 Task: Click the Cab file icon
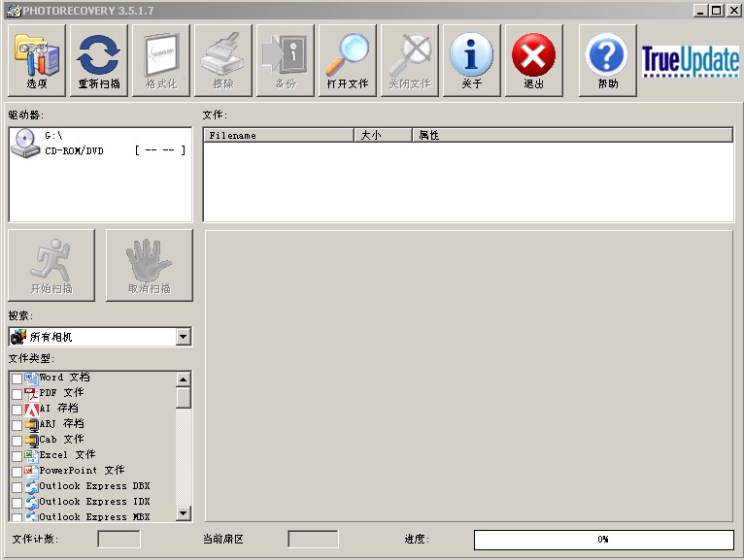click(31, 441)
